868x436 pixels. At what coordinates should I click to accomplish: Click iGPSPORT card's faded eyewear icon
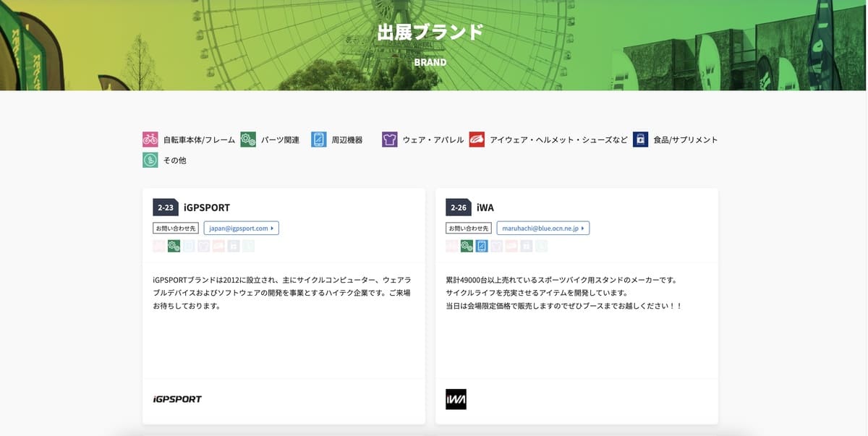218,246
